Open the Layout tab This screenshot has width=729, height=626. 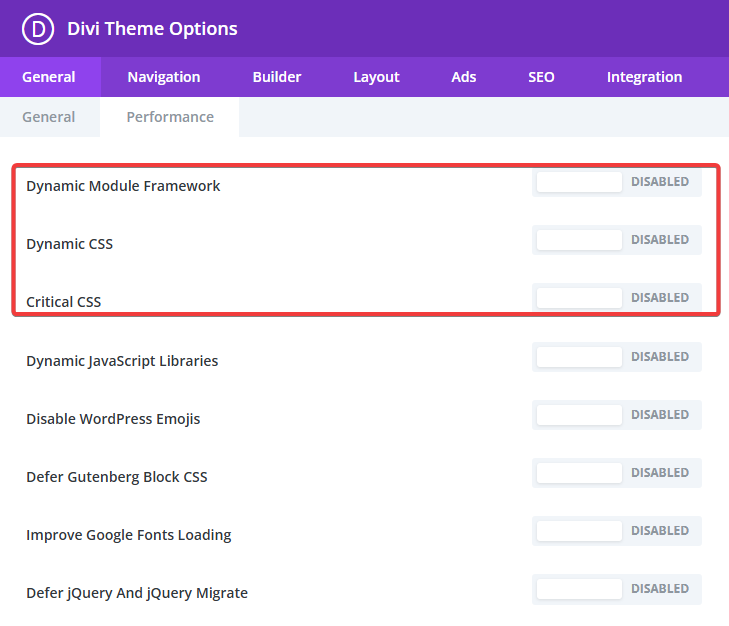point(376,77)
